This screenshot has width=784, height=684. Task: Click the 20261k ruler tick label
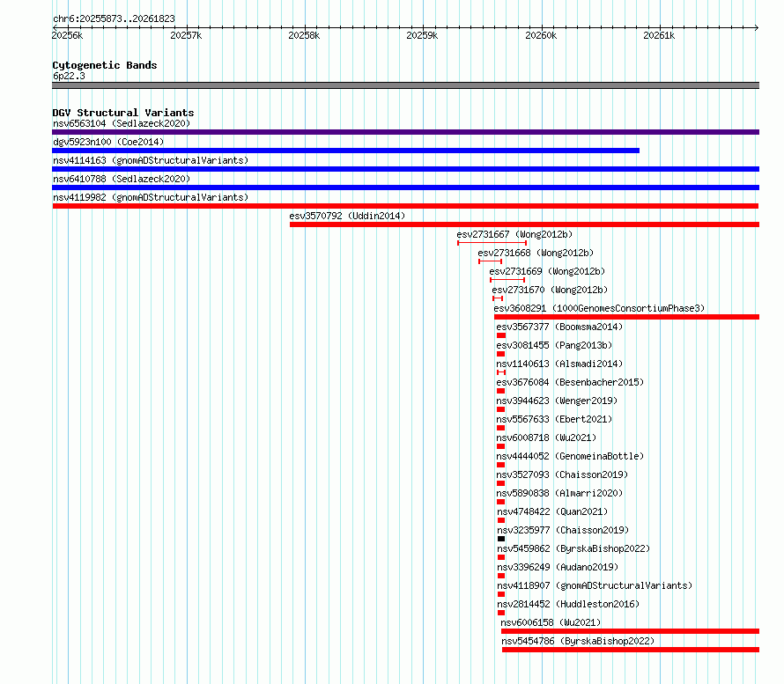pyautogui.click(x=659, y=35)
